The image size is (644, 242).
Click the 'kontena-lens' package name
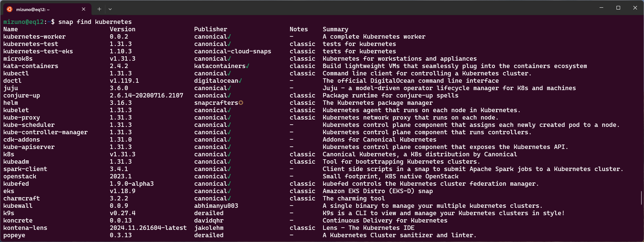point(25,228)
